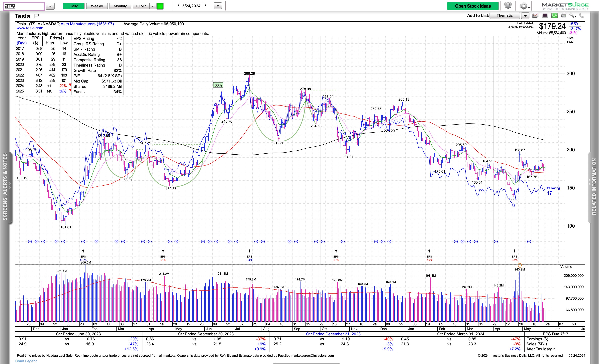Expand the Add to List dropdown arrow
Image resolution: width=599 pixels, height=364 pixels.
pos(525,16)
